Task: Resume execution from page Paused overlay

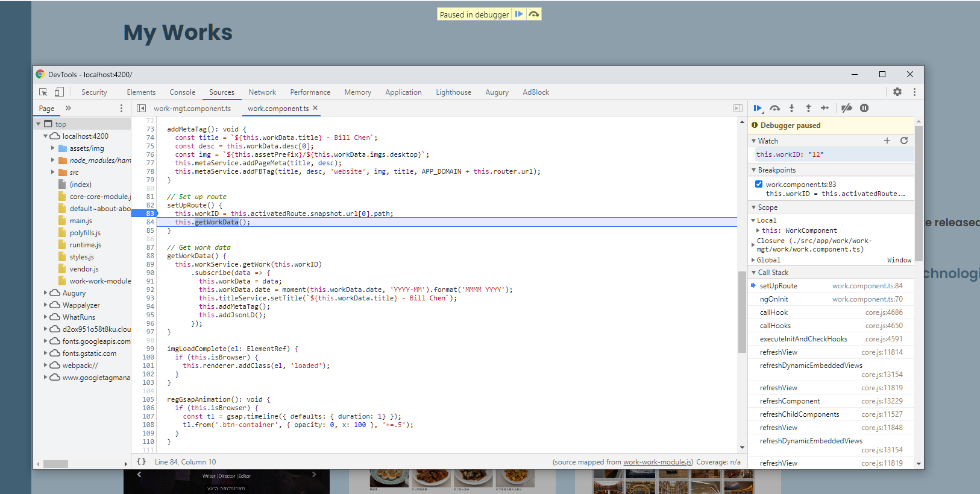Action: point(519,14)
